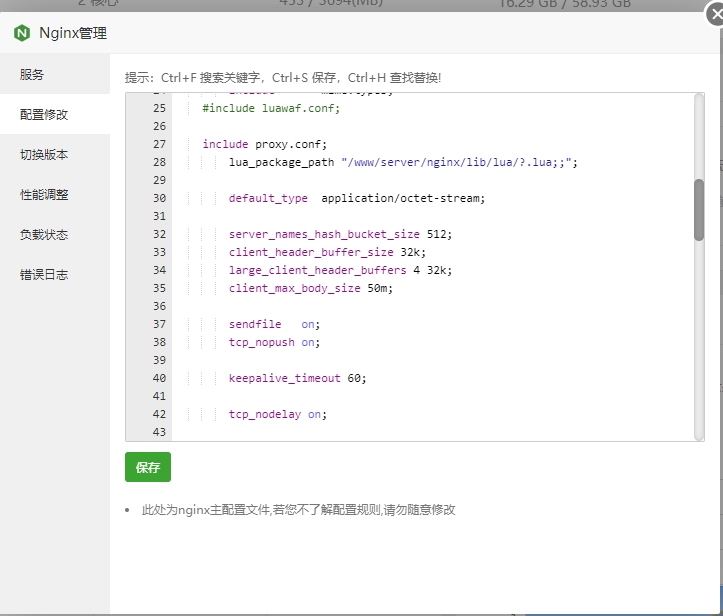Screen dimensions: 723x616
Task: Click the lua path string value
Action: [x=456, y=162]
